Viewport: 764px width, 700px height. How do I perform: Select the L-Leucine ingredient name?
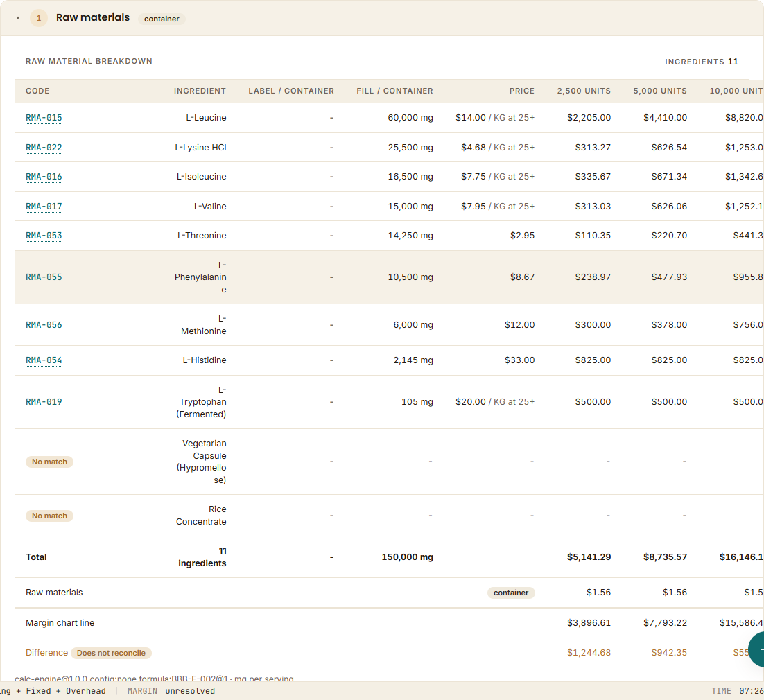pos(206,118)
